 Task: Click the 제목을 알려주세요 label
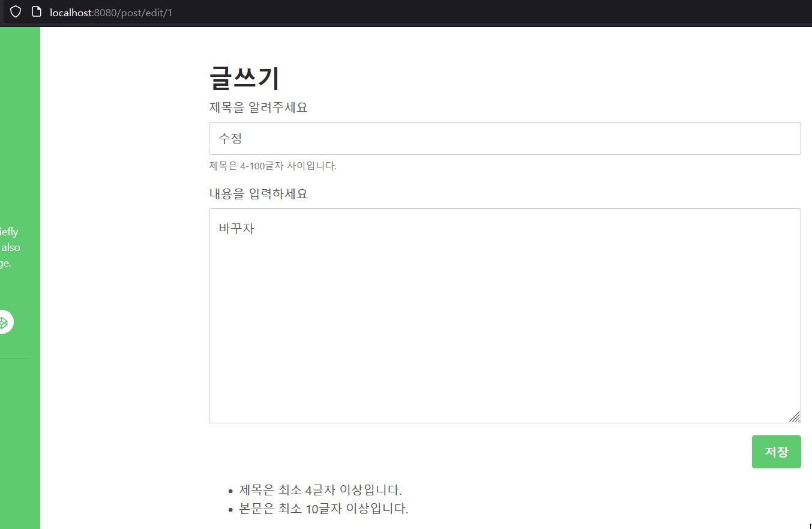pyautogui.click(x=258, y=107)
